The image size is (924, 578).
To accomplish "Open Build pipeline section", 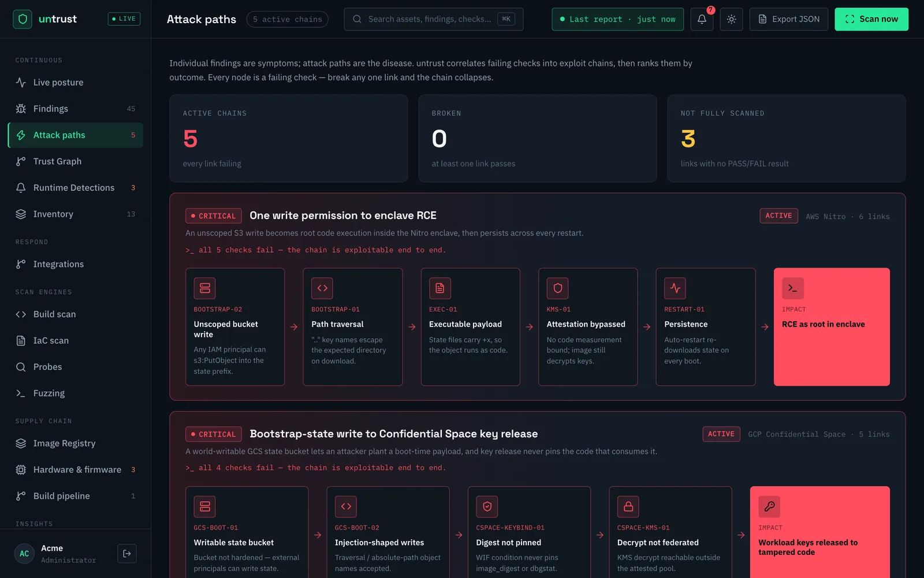I will [76, 496].
